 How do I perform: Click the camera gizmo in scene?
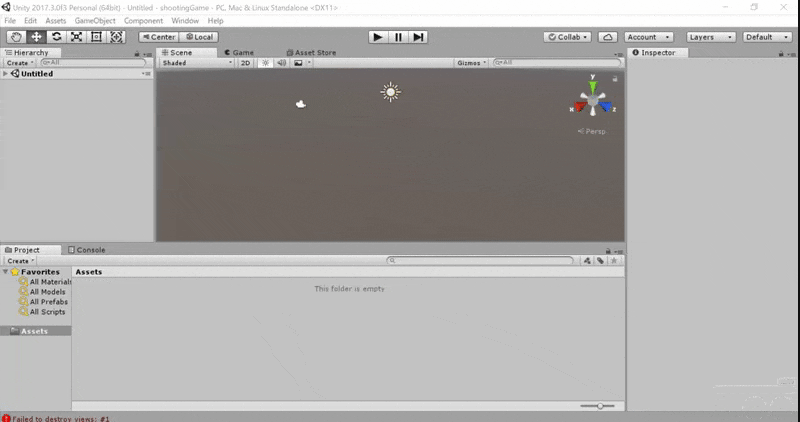[x=301, y=104]
